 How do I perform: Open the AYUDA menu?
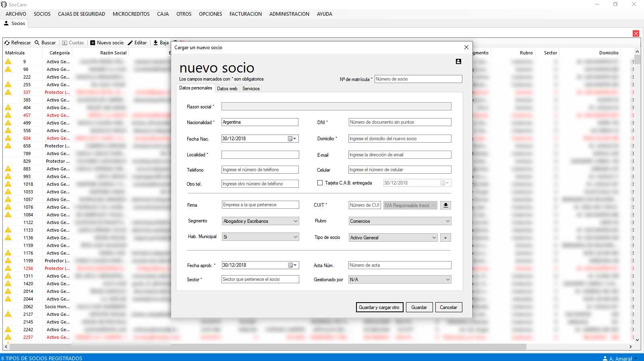coord(325,14)
